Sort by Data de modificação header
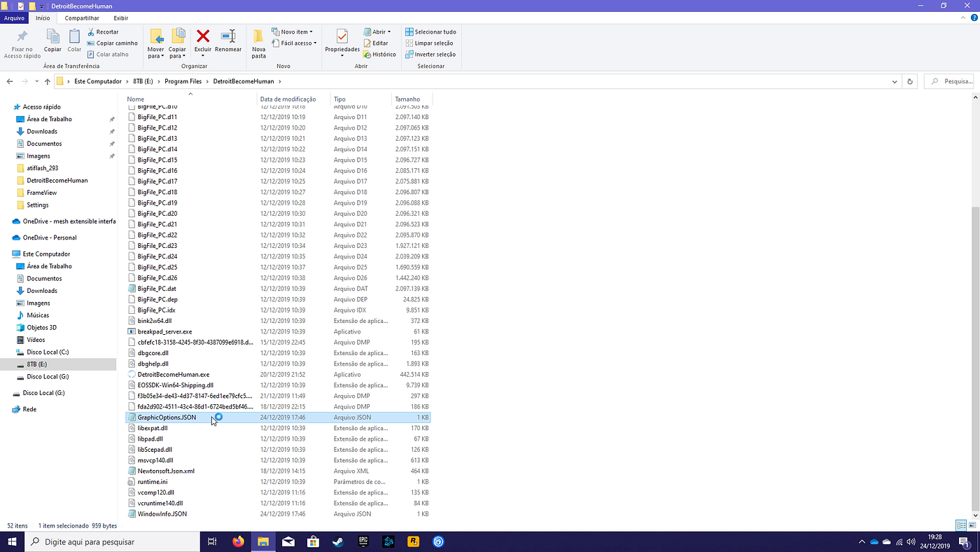 click(294, 99)
